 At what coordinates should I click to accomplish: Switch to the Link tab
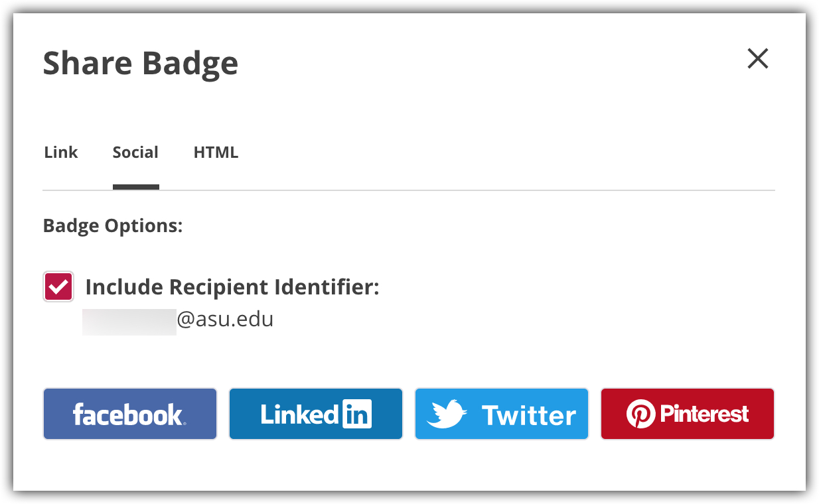coord(61,153)
